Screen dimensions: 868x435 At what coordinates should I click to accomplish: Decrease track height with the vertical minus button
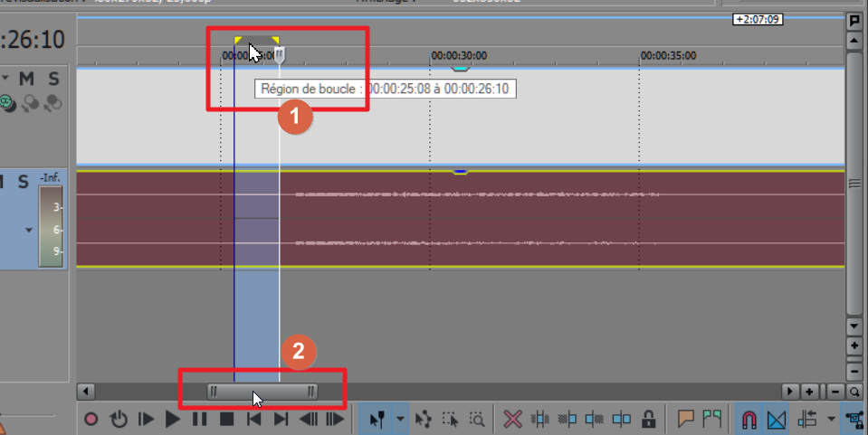coord(854,370)
